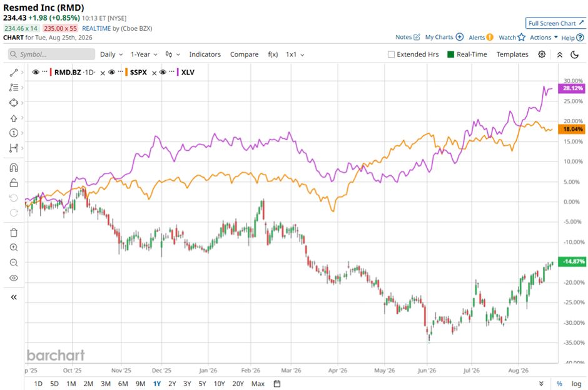Toggle the drawings lock icon
The height and width of the screenshot is (390, 588).
[x=14, y=183]
